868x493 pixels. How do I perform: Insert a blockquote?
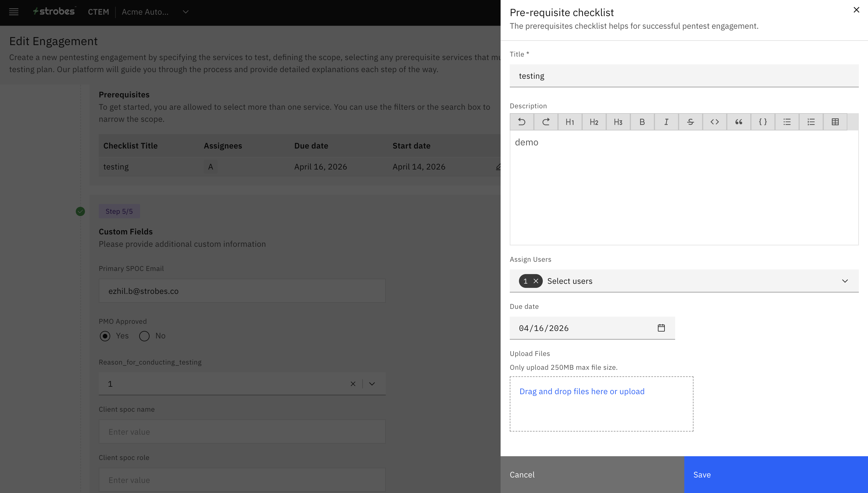(x=739, y=122)
